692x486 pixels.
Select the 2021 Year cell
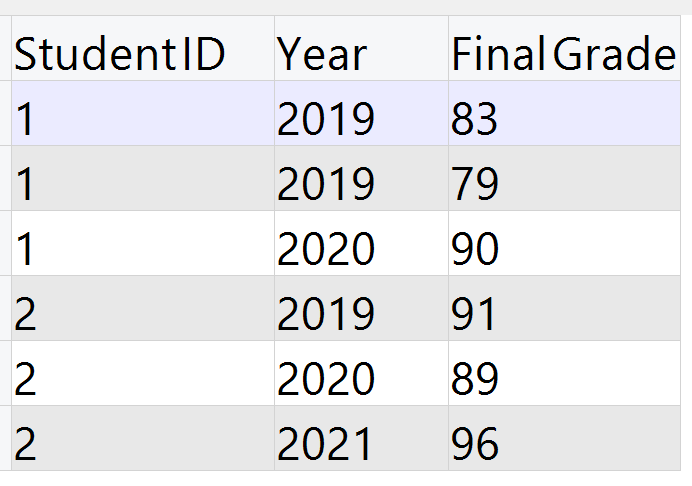tap(326, 445)
